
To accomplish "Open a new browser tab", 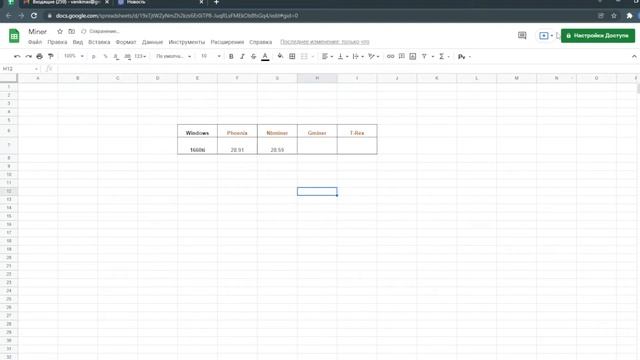I will tap(216, 2).
